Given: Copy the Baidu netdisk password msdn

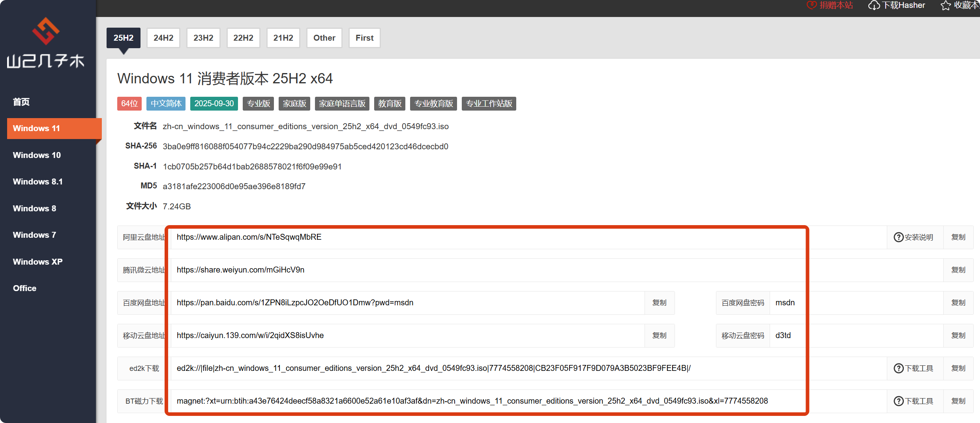Looking at the screenshot, I should [958, 303].
